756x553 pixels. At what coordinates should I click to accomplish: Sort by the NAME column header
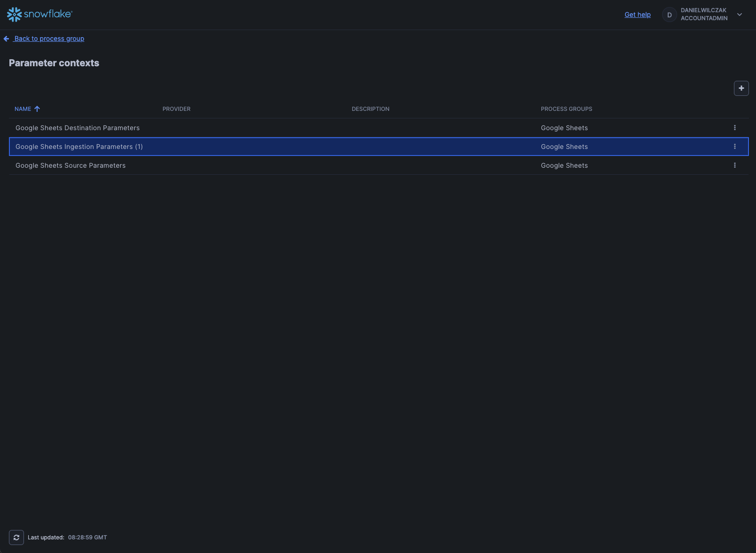23,109
